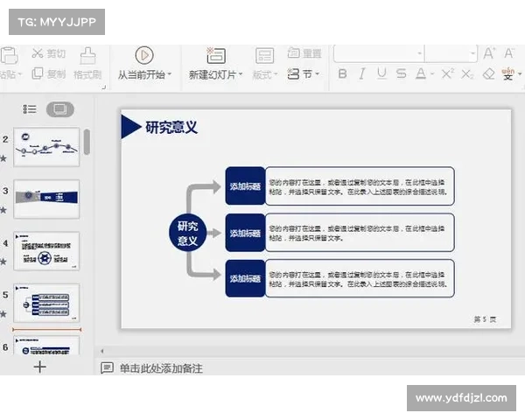525x420 pixels.
Task: Click the animation star beside slide 2
Action: (3, 158)
